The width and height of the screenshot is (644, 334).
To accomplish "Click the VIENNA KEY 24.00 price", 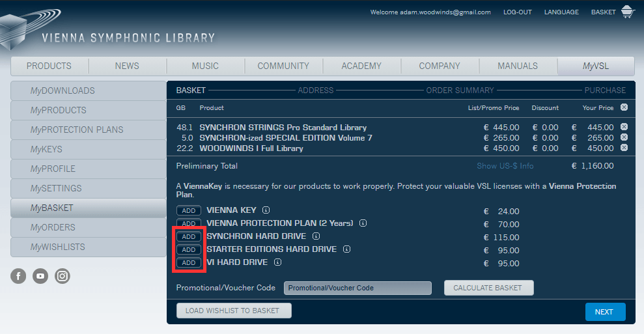I will click(x=501, y=211).
